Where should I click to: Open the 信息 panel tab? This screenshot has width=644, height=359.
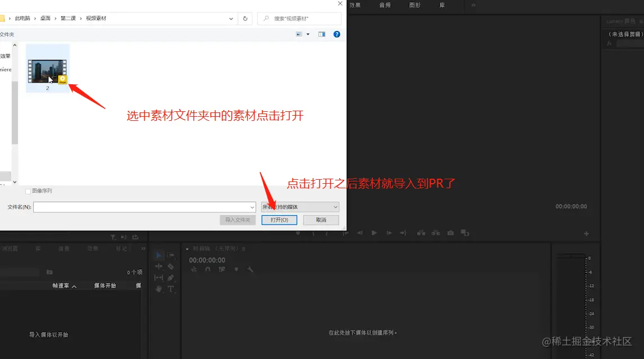coord(63,248)
